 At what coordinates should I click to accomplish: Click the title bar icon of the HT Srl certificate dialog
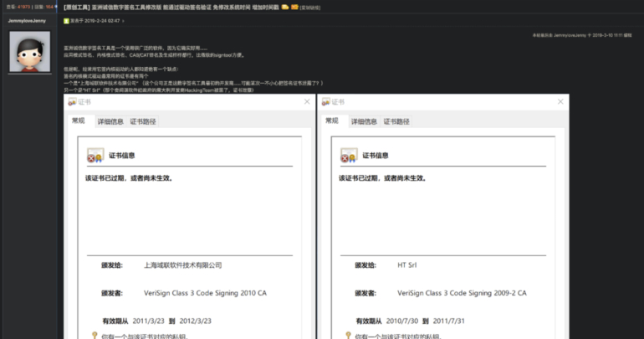[x=325, y=102]
